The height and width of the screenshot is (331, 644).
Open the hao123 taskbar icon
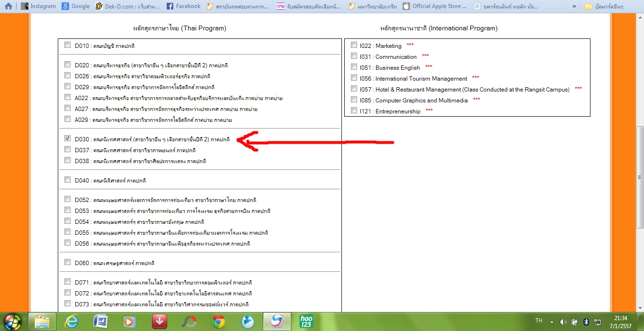pyautogui.click(x=306, y=322)
